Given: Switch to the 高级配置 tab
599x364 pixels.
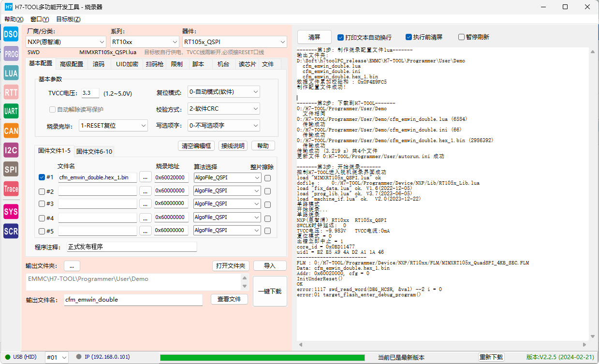Looking at the screenshot, I should click(x=72, y=64).
